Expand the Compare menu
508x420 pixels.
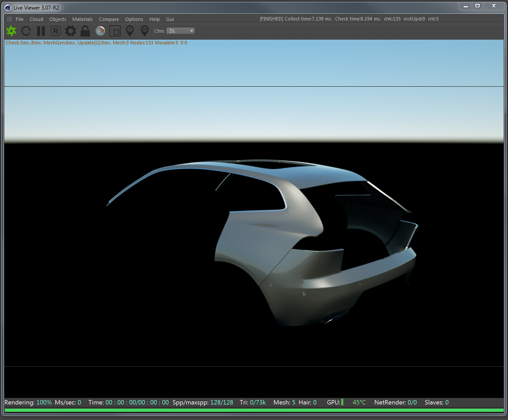pyautogui.click(x=109, y=19)
